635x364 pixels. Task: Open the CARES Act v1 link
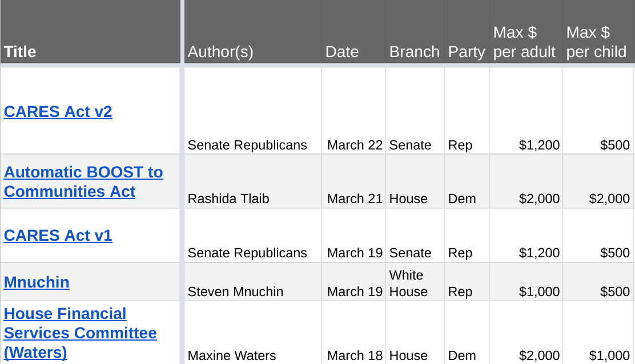click(x=58, y=236)
